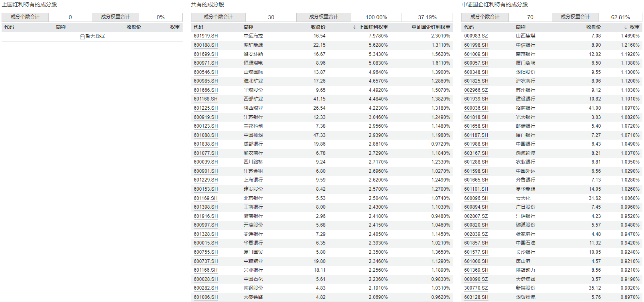Open stock code 600546.SH link

206,72
